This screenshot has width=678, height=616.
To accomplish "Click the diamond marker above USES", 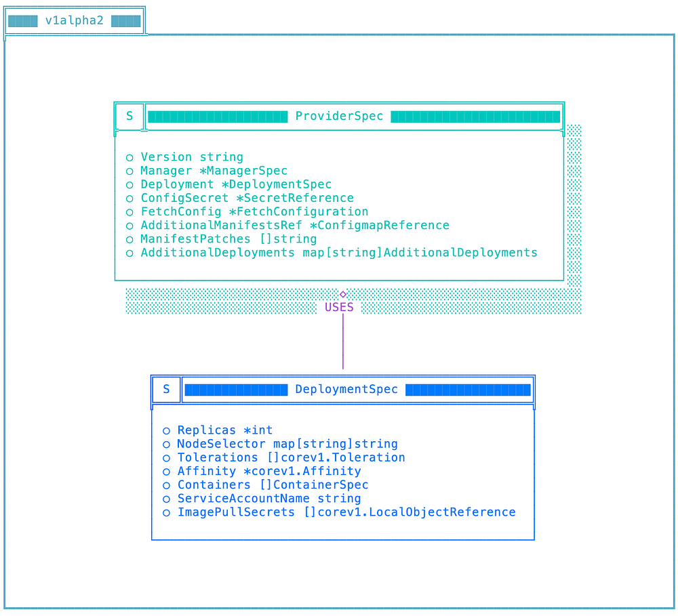I will 343,294.
